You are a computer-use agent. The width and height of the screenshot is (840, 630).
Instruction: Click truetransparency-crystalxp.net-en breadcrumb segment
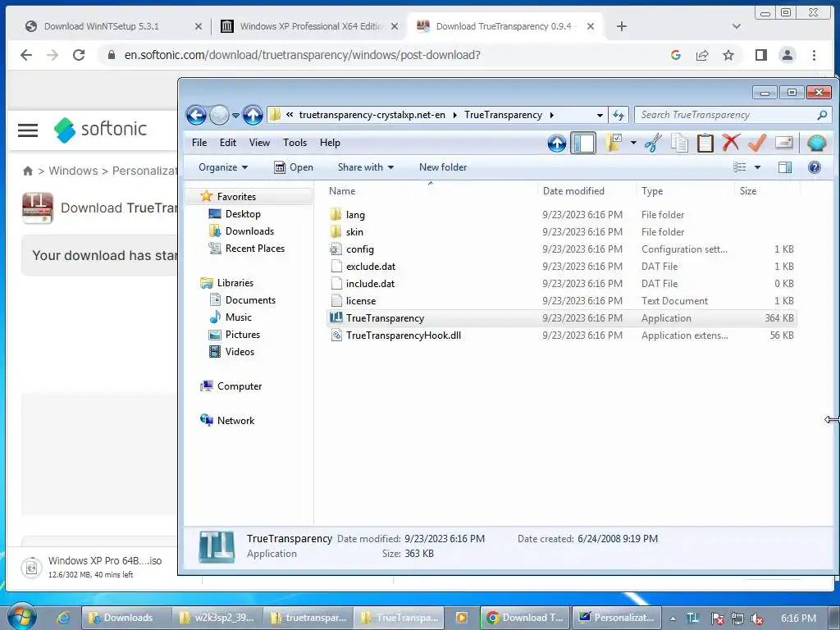tap(372, 115)
